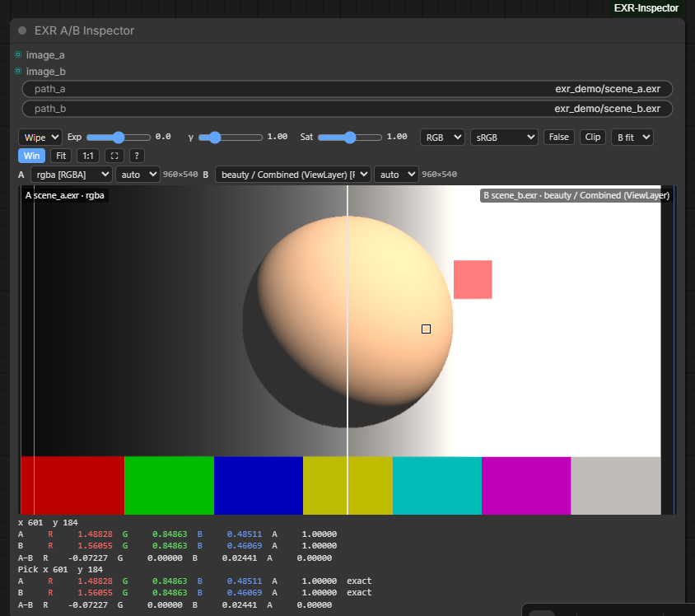Click the blue color bar
The width and height of the screenshot is (695, 616).
[x=259, y=486]
